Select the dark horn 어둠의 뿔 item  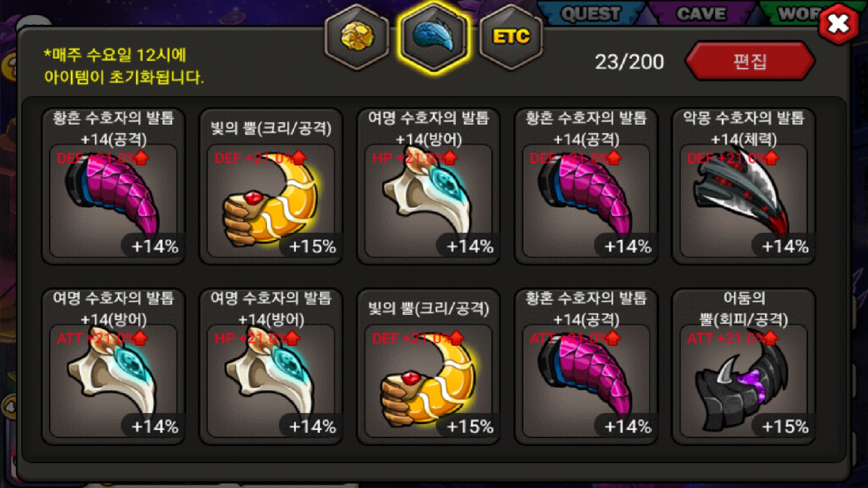pos(744,366)
